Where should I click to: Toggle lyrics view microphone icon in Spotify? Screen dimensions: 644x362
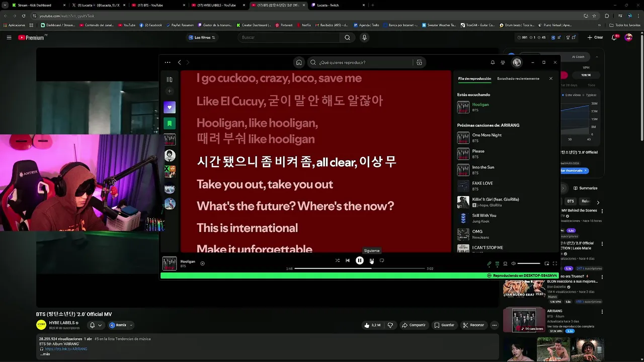pos(489,263)
